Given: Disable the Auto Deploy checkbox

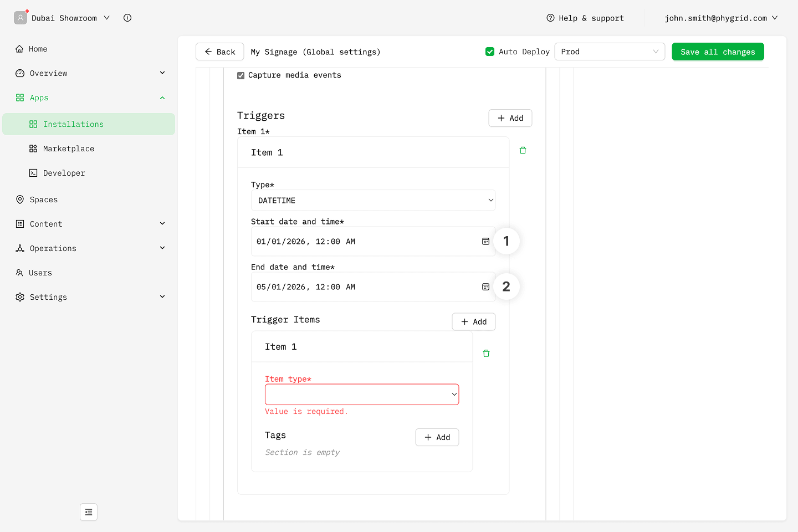Looking at the screenshot, I should (x=490, y=52).
